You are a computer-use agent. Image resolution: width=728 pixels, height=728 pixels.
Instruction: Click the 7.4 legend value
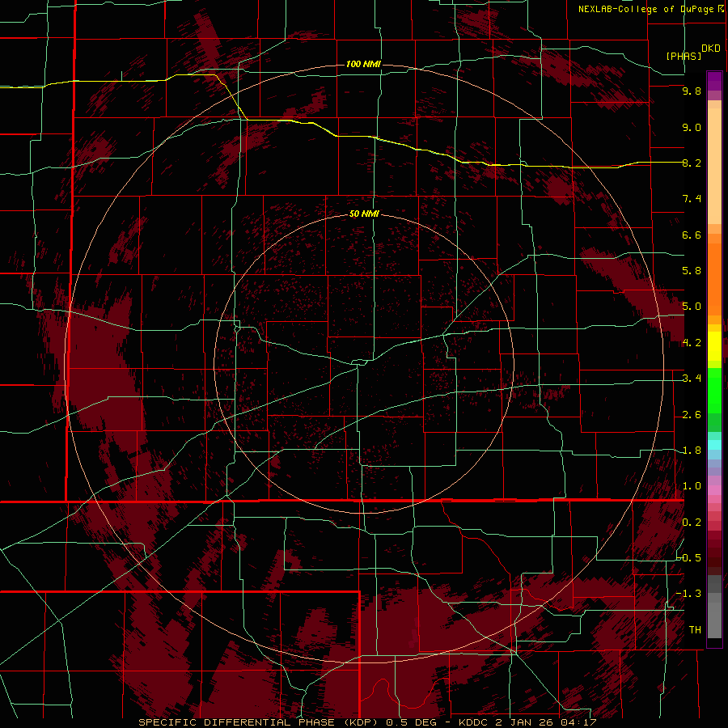[692, 199]
